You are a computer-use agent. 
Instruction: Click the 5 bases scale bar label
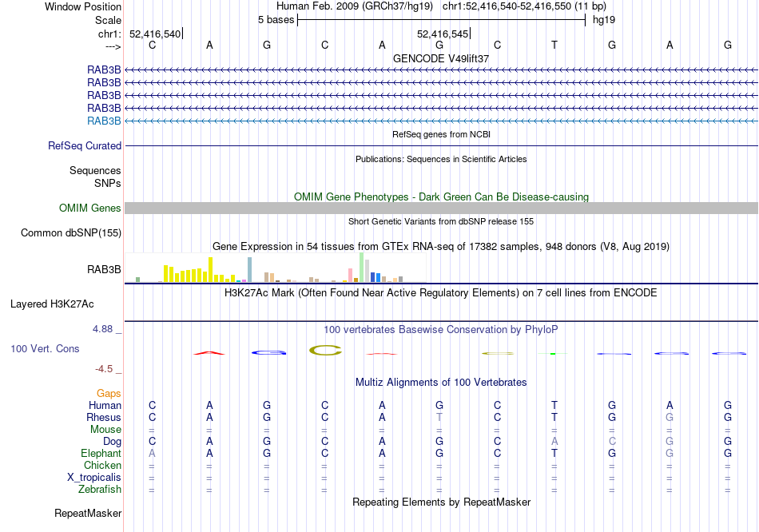coord(276,20)
